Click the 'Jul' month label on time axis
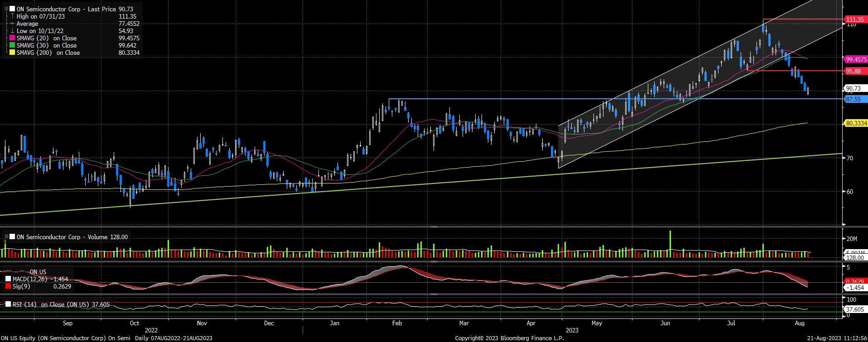The height and width of the screenshot is (342, 868). [731, 323]
